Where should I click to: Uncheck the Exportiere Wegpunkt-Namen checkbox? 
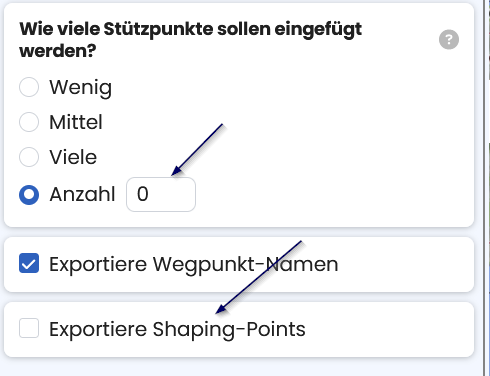click(29, 263)
